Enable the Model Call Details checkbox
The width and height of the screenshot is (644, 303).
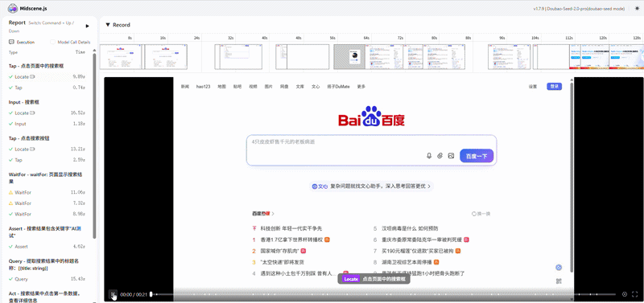pos(52,43)
